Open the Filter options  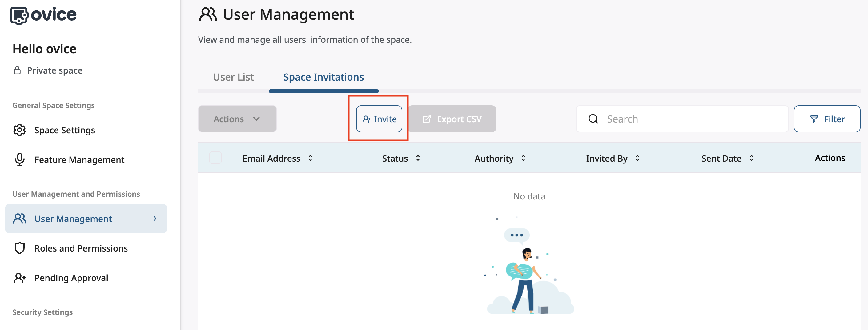pyautogui.click(x=826, y=119)
